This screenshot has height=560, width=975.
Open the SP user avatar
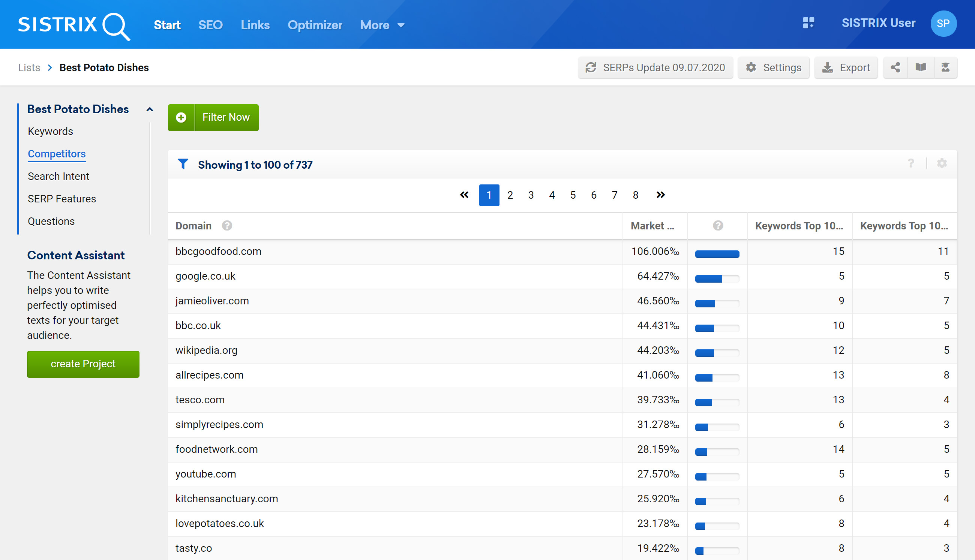(x=943, y=24)
